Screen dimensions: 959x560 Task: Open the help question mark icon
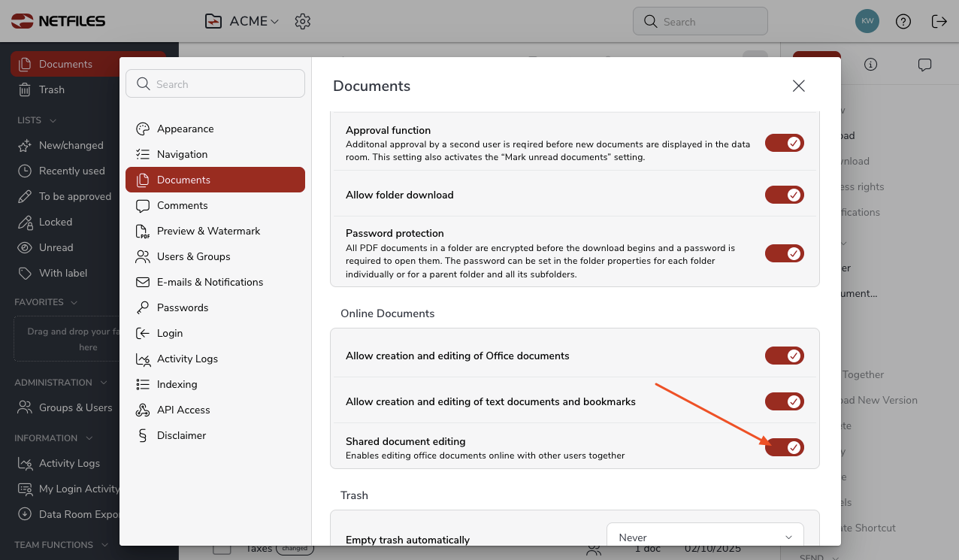(903, 22)
